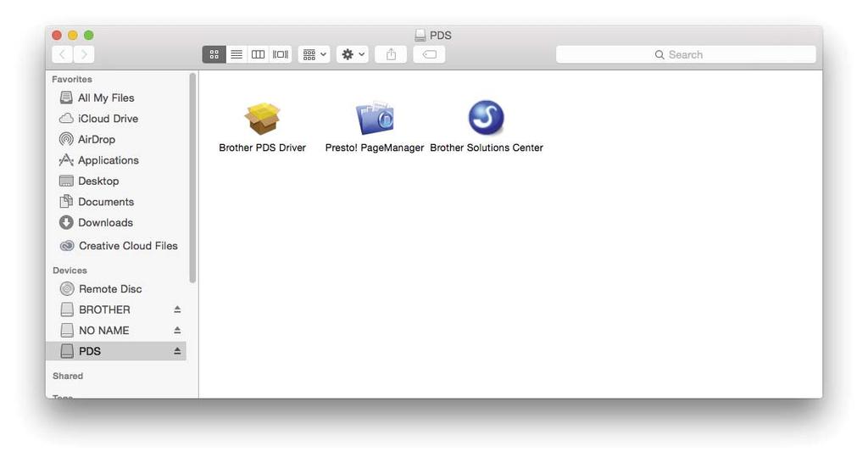Select the PDS volume in sidebar
This screenshot has height=463, width=868.
pyautogui.click(x=117, y=351)
